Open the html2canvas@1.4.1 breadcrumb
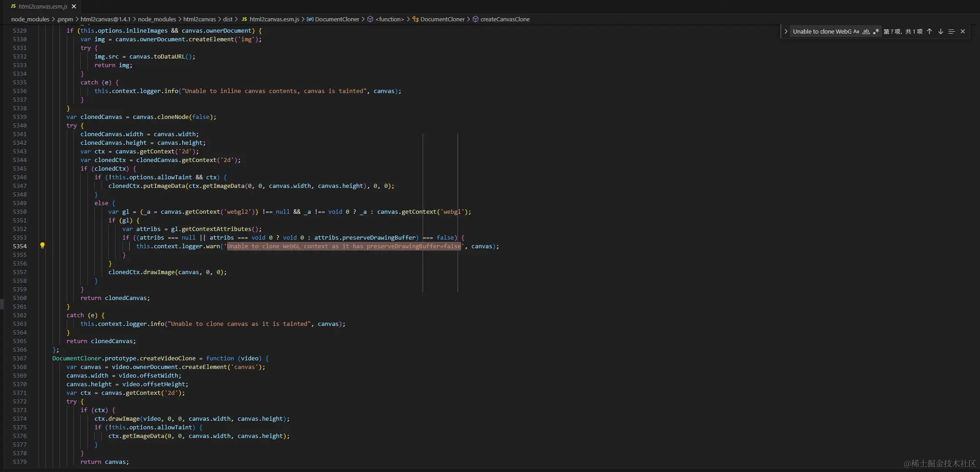Viewport: 980px width, 472px height. coord(105,19)
